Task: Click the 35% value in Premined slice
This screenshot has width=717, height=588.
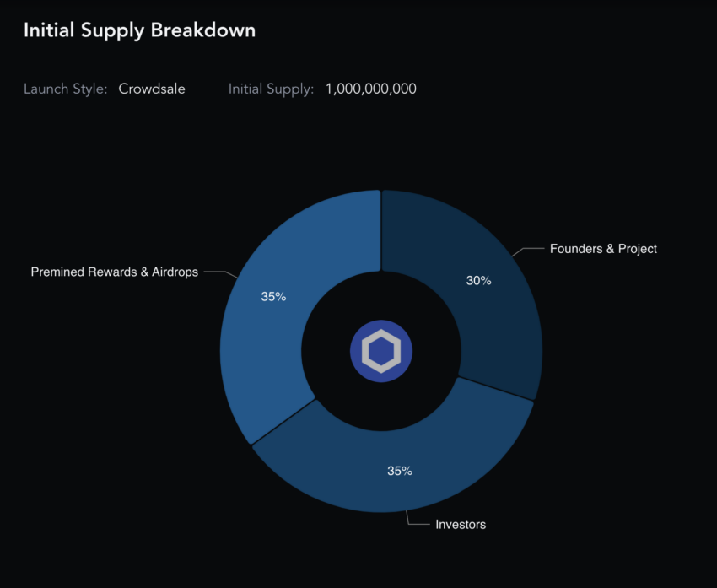Action: 273,297
